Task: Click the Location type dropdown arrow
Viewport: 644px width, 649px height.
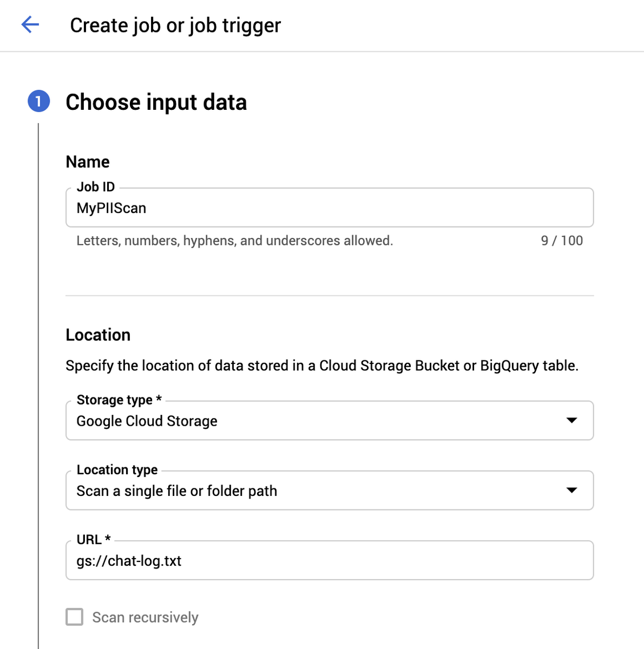Action: [571, 491]
